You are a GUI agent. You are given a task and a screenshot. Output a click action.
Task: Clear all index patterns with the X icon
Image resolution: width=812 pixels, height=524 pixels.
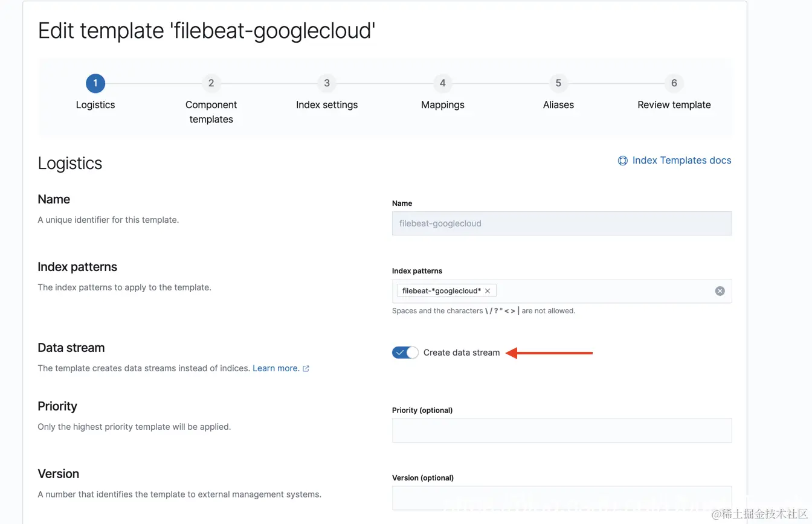(x=720, y=291)
